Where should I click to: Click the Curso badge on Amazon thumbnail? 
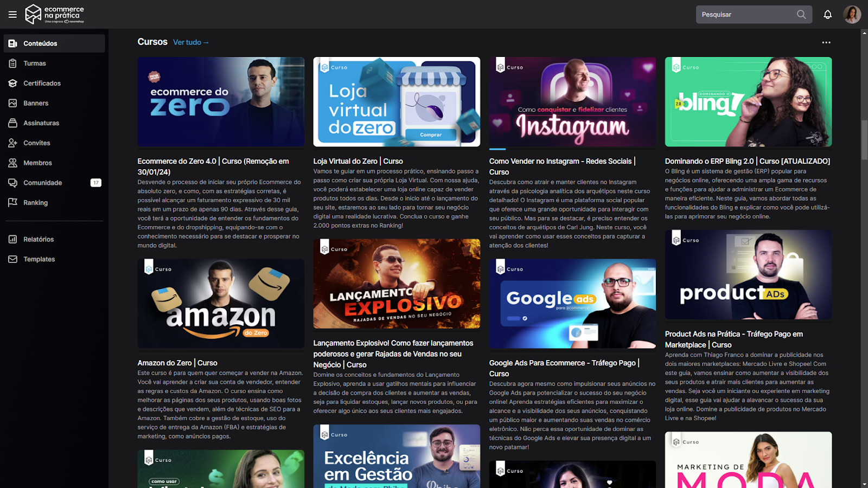(158, 268)
